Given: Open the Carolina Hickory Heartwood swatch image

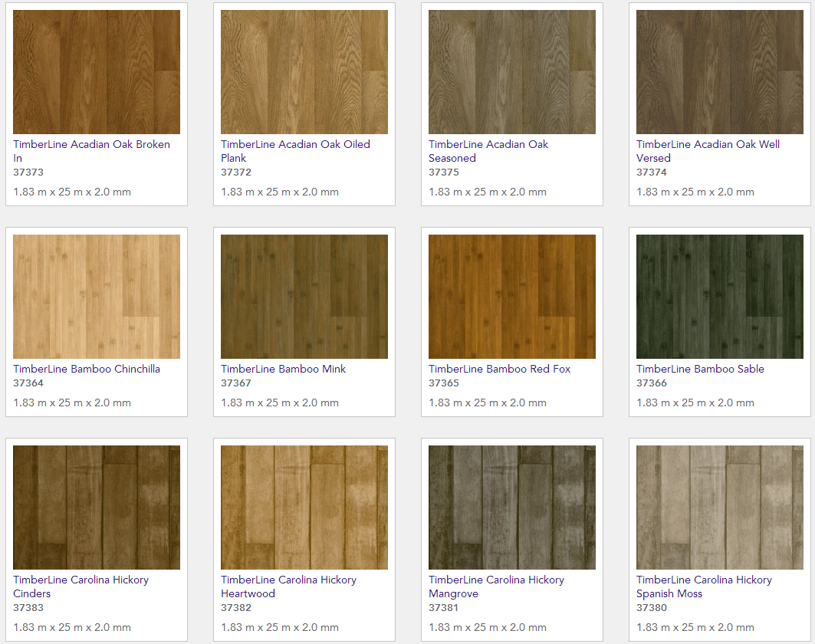Looking at the screenshot, I should tap(304, 508).
